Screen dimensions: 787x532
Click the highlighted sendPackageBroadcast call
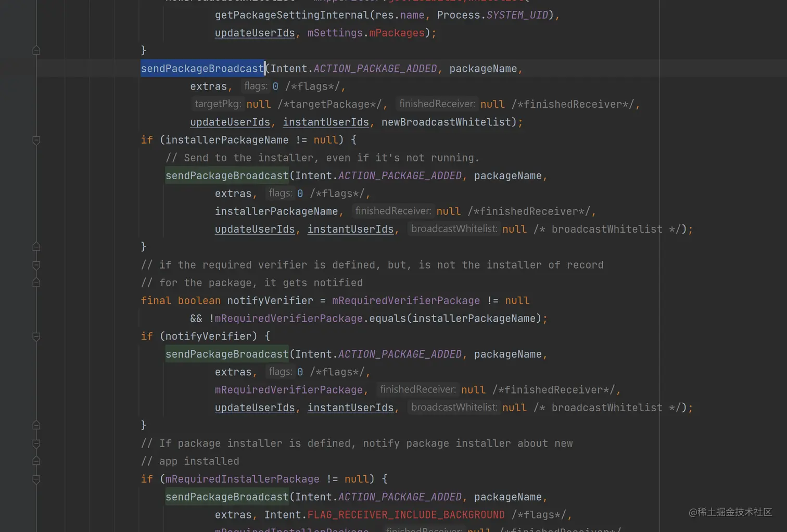tap(202, 68)
